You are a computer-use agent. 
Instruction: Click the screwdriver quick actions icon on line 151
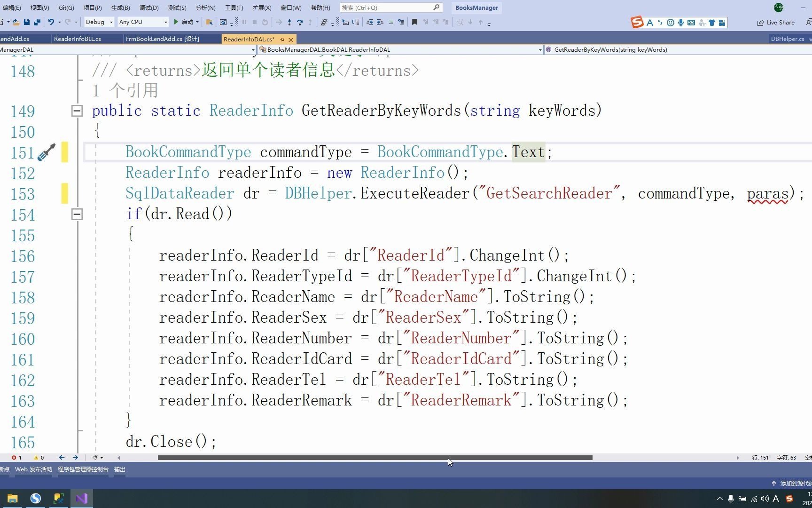pos(47,152)
